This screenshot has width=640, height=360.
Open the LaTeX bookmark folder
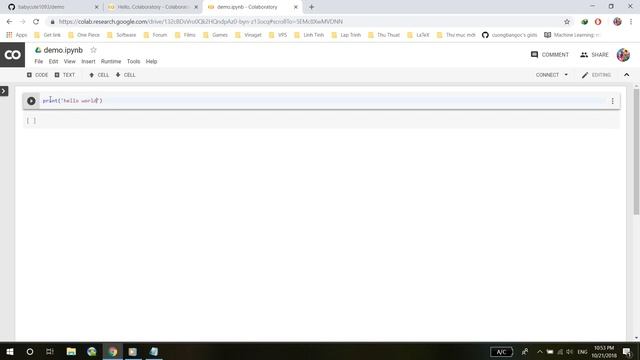tap(418, 35)
